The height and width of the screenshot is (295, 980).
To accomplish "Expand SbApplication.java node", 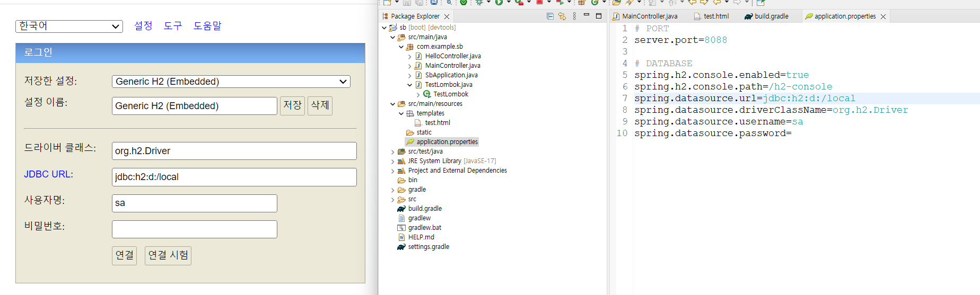I will [x=410, y=75].
